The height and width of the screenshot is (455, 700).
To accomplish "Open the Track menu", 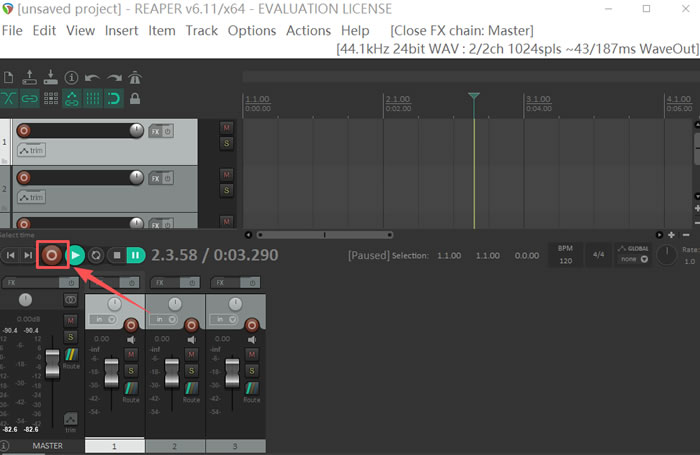I will (201, 30).
